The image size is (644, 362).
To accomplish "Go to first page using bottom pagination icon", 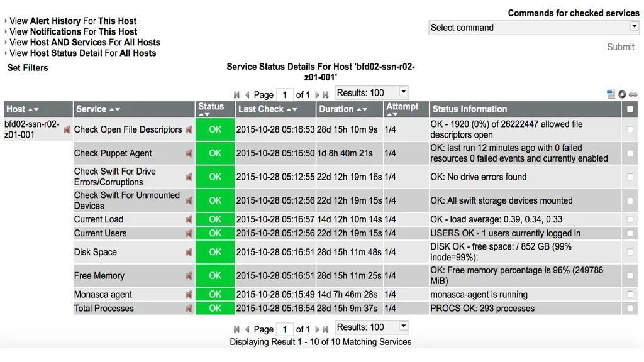I will click(x=236, y=329).
